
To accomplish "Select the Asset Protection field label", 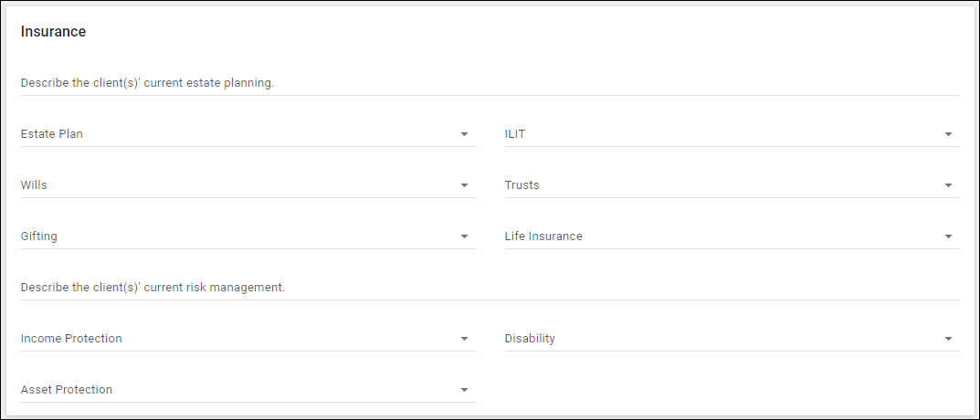I will point(67,390).
